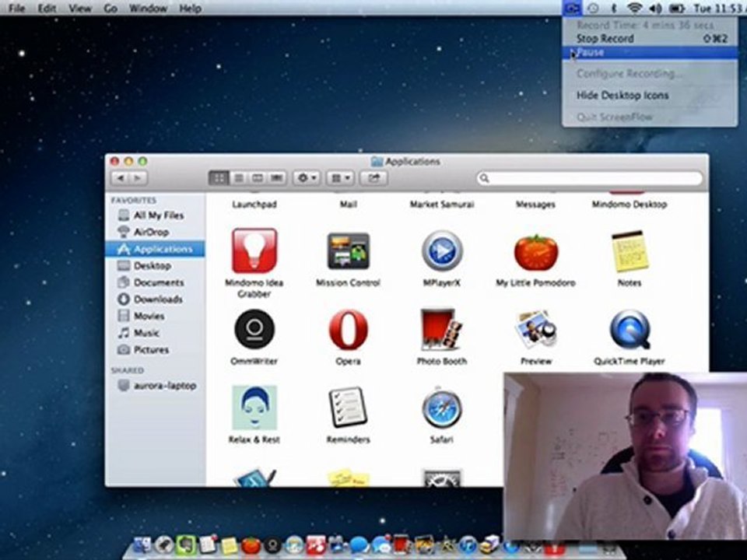Click the Finder icon in the Dock
This screenshot has width=747, height=560.
point(142,544)
